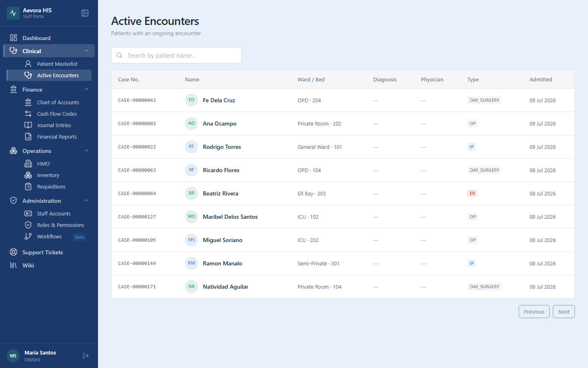Open the Dashboard page

pyautogui.click(x=49, y=38)
